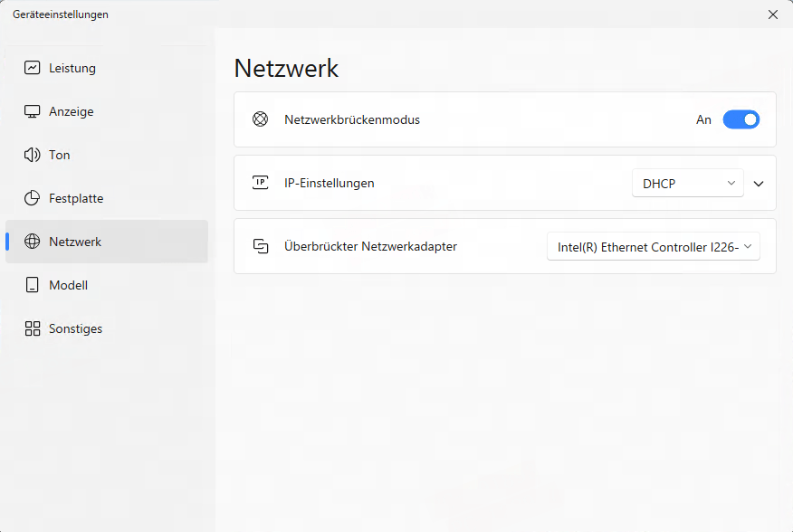Viewport: 793px width, 532px height.
Task: Click the Anzeige monitor icon
Action: 31,111
